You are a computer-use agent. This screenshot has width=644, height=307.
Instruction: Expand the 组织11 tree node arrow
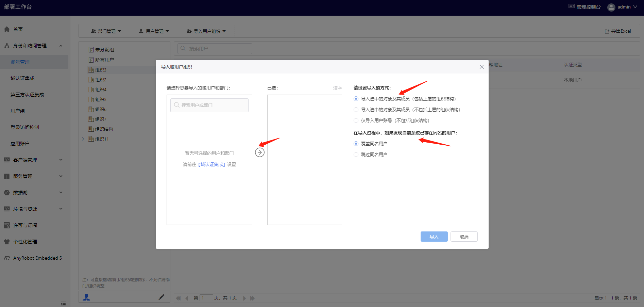83,139
